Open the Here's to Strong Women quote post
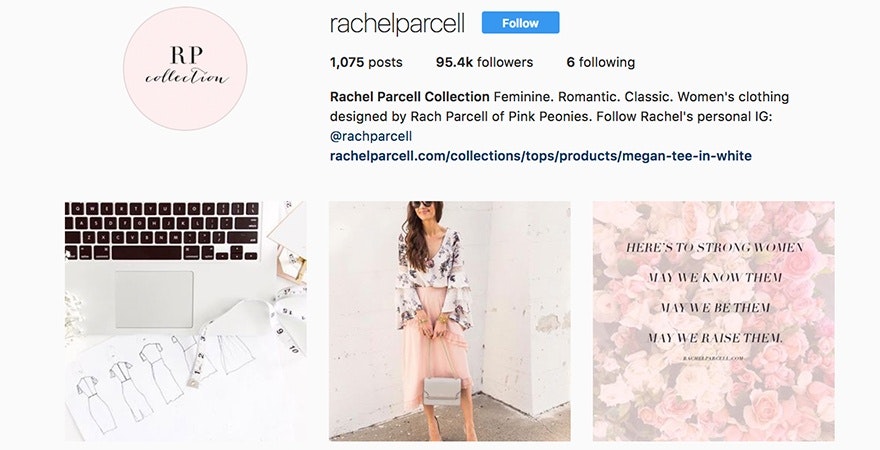This screenshot has height=450, width=880. (714, 321)
